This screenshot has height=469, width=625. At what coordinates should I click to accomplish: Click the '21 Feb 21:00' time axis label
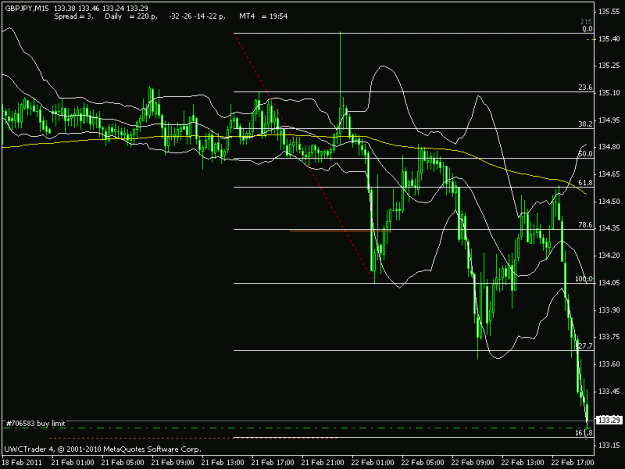[323, 463]
